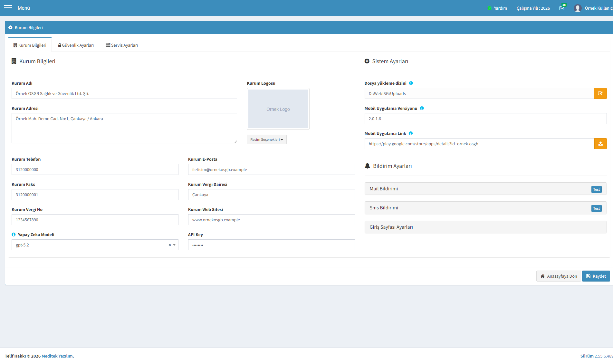Click info icon beside Yapay Zeka Modeli
The image size is (613, 364).
[14, 235]
